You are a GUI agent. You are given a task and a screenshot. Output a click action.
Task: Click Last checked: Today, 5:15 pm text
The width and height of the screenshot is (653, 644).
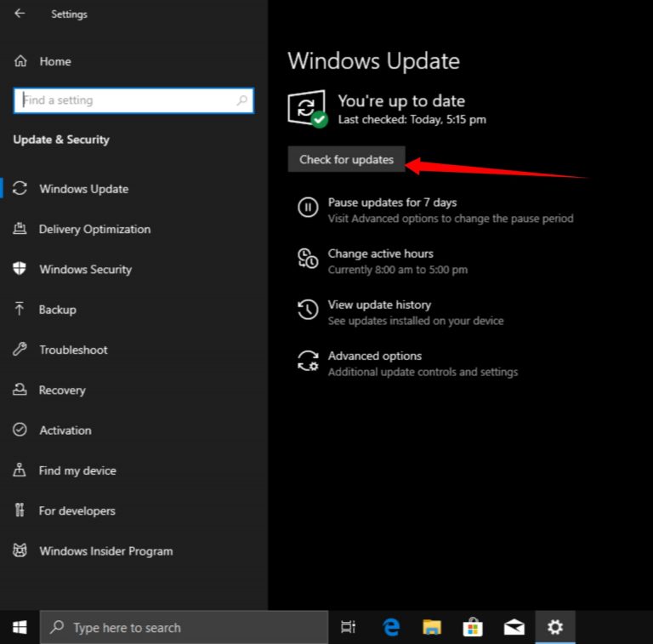tap(412, 120)
